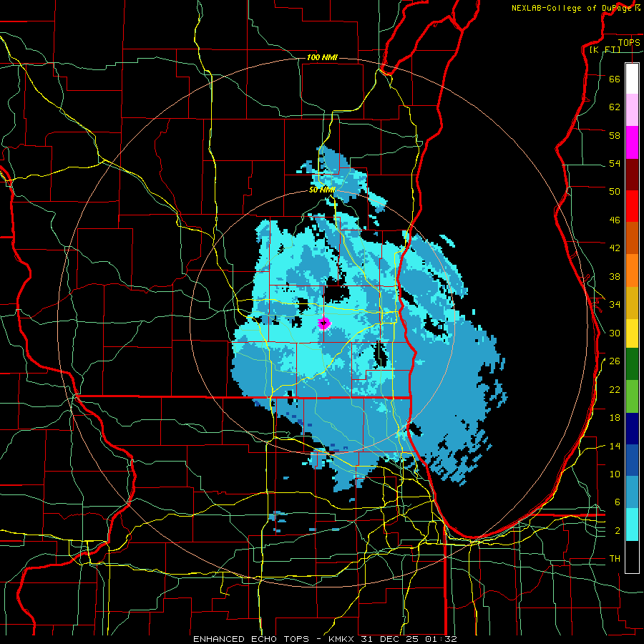This screenshot has width=644, height=644.
Task: Click the '62' legend value
Action: click(615, 107)
